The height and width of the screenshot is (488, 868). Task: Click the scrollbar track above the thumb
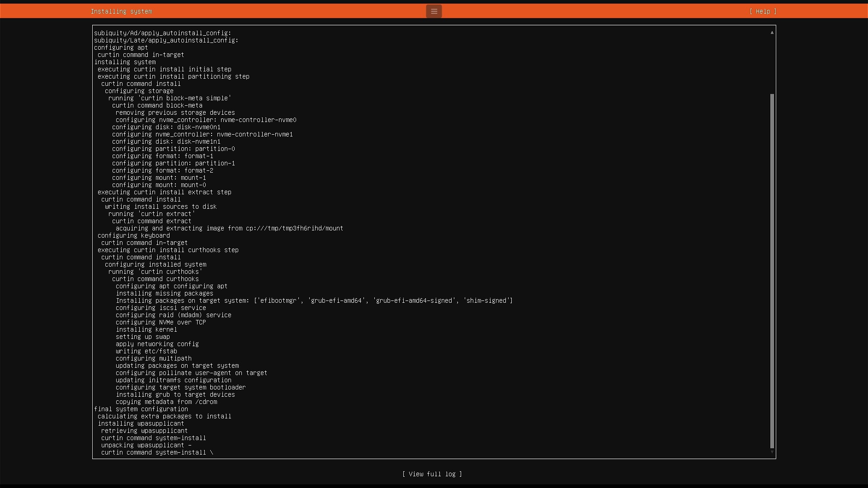[772, 63]
